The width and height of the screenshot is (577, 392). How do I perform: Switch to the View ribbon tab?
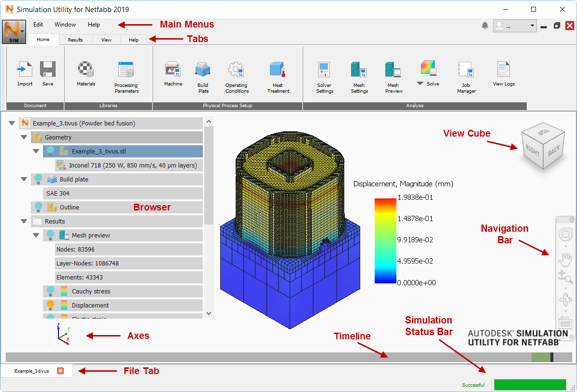tap(106, 40)
